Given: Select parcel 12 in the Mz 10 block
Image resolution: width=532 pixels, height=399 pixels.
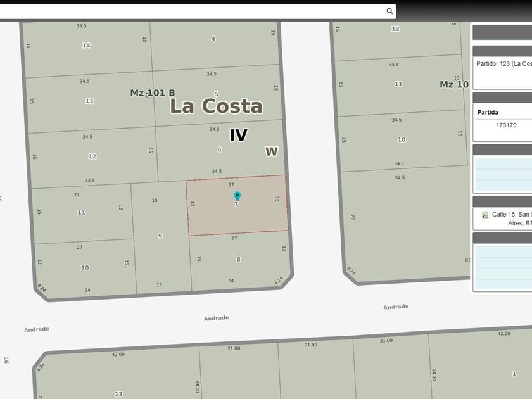Looking at the screenshot, I should pyautogui.click(x=395, y=29).
